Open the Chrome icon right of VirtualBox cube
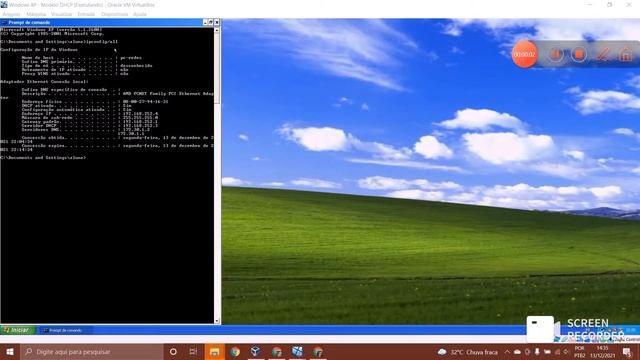640x360 pixels. point(276,351)
